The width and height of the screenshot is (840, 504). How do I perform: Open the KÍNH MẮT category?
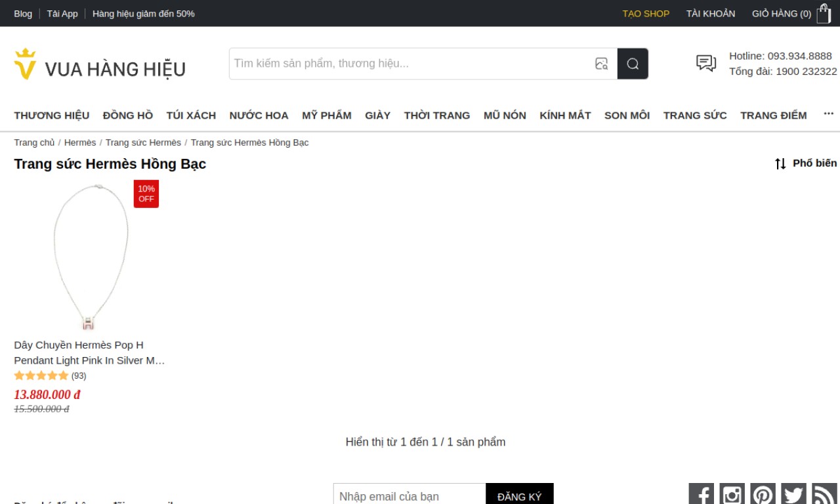tap(565, 115)
